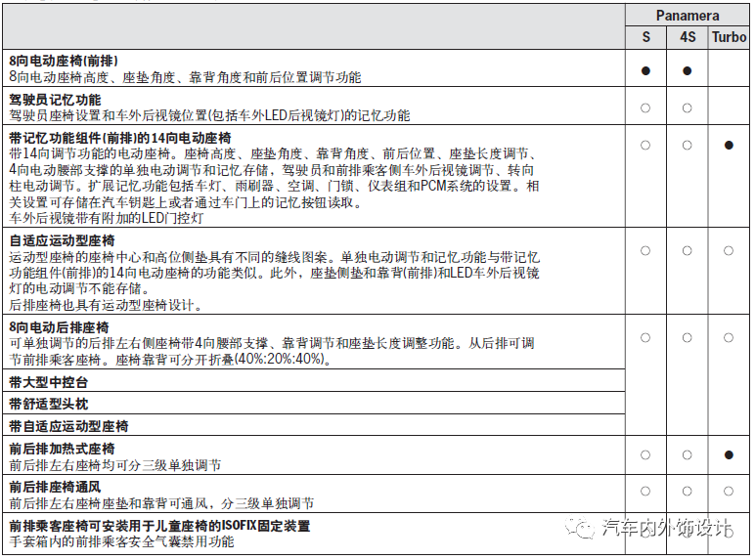Viewport: 755px width, 560px height.
Task: Click the Turbo open circle for 8向电动后排座椅
Action: (729, 338)
